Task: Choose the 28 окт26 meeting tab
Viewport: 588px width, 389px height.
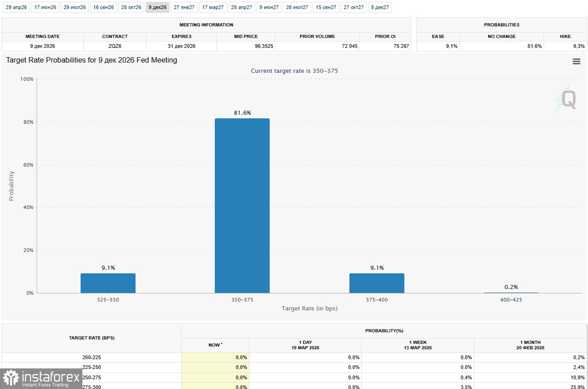Action: tap(131, 7)
